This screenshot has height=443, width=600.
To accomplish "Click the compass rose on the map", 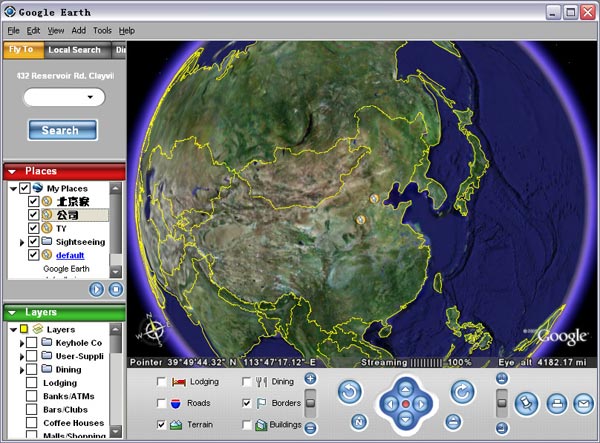I will 153,330.
